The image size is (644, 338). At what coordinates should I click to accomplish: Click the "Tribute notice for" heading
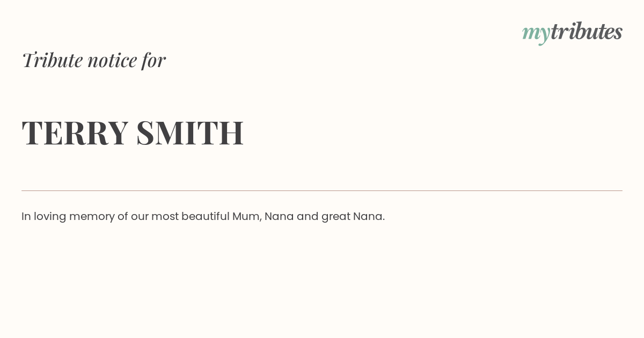tap(93, 60)
